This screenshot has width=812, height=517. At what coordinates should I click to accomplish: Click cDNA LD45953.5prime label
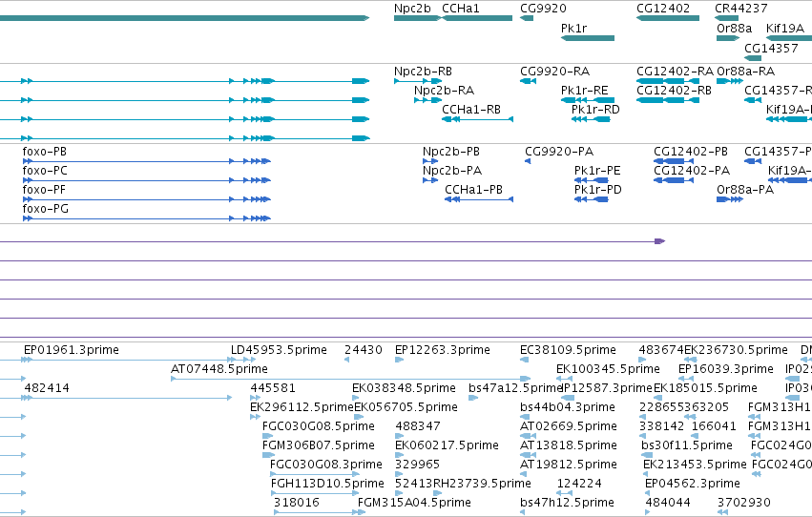279,350
